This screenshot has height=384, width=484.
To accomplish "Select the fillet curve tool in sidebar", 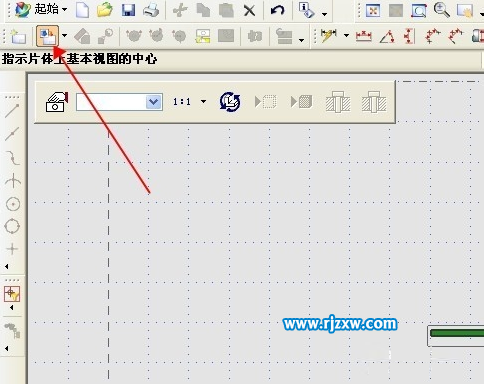I will (13, 157).
